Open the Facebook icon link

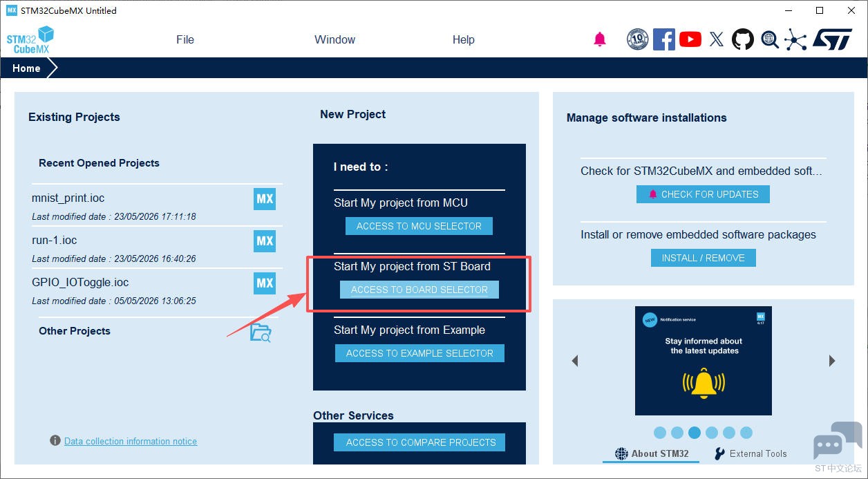tap(663, 39)
